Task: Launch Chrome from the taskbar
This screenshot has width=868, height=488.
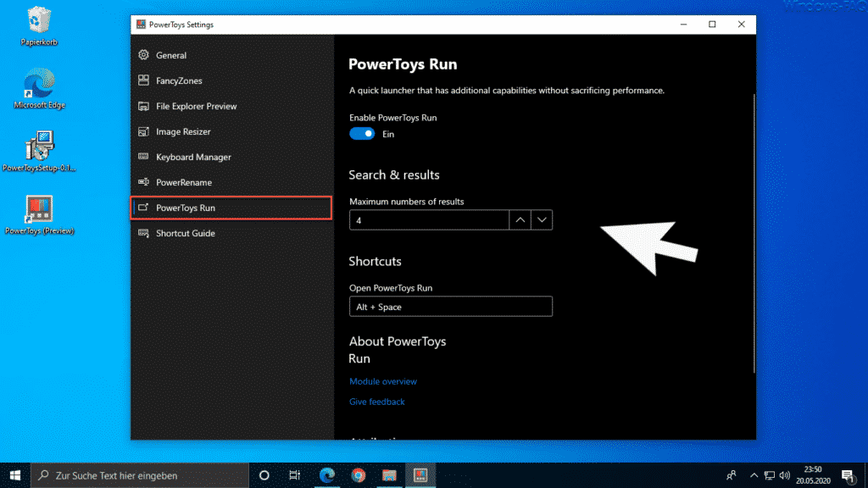Action: coord(359,475)
